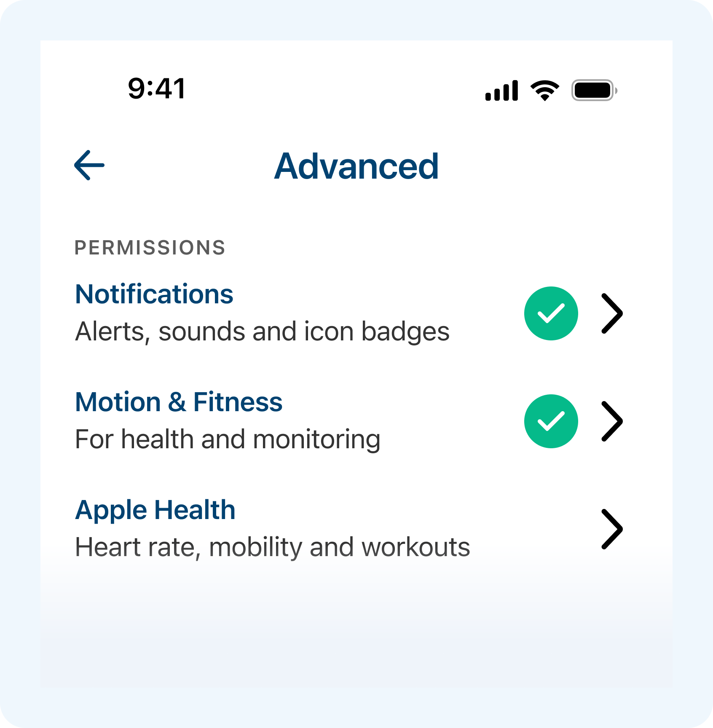Viewport: 713px width, 728px height.
Task: Tap 'Heart rate, mobility and workouts' text
Action: [x=272, y=547]
